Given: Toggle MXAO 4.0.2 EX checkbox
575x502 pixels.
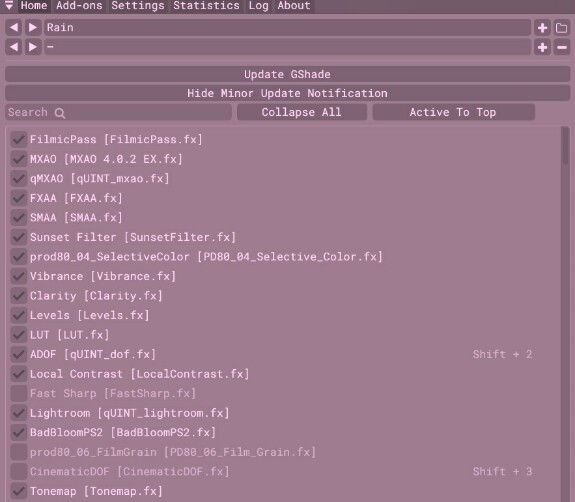Looking at the screenshot, I should pos(19,159).
